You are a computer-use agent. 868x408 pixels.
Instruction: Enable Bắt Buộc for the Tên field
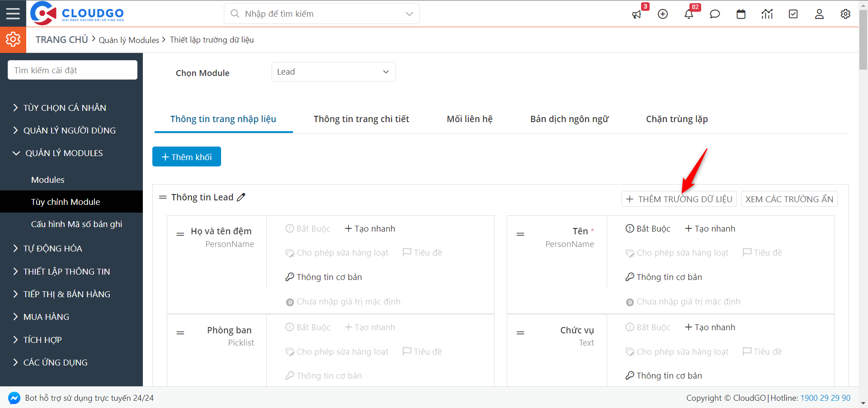tap(648, 228)
